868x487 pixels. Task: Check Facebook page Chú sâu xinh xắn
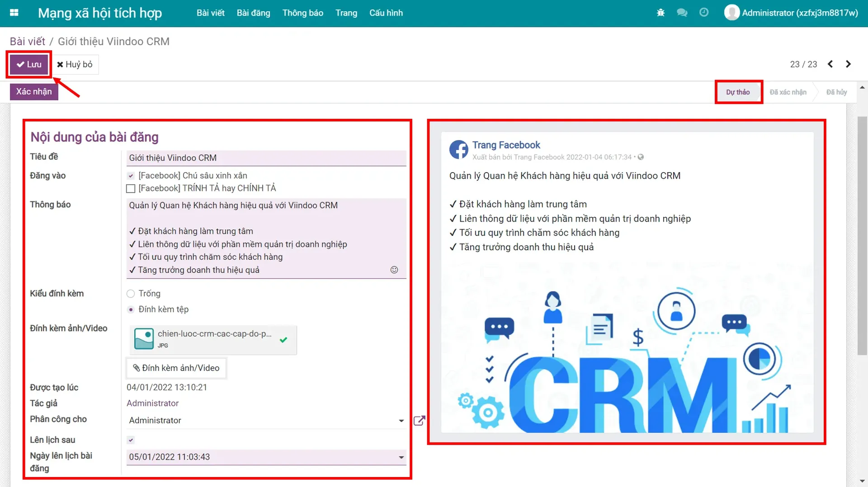tap(131, 176)
